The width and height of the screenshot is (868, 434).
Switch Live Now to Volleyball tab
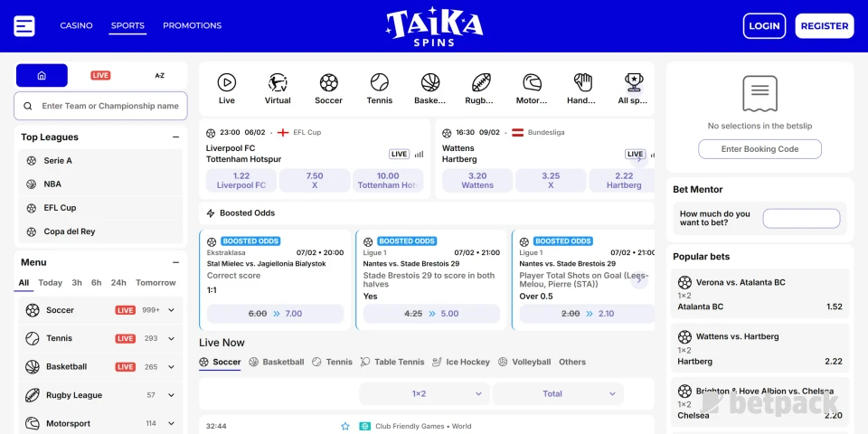coord(524,362)
